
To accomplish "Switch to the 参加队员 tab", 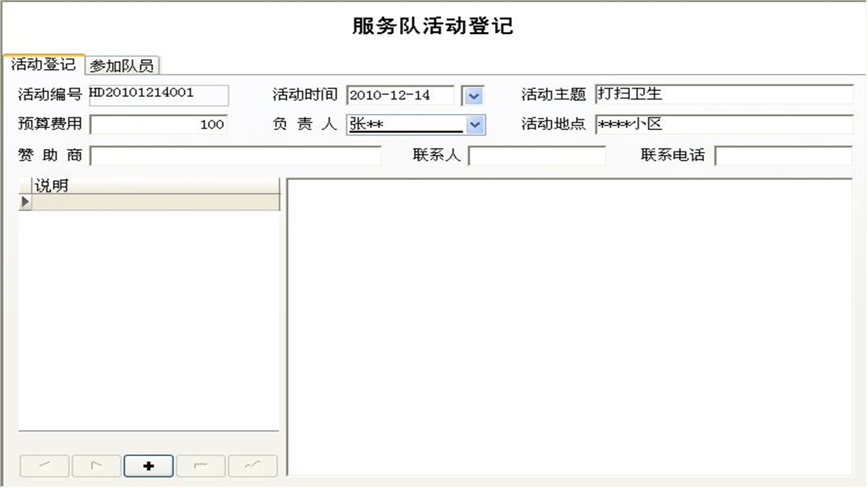I will (x=123, y=65).
